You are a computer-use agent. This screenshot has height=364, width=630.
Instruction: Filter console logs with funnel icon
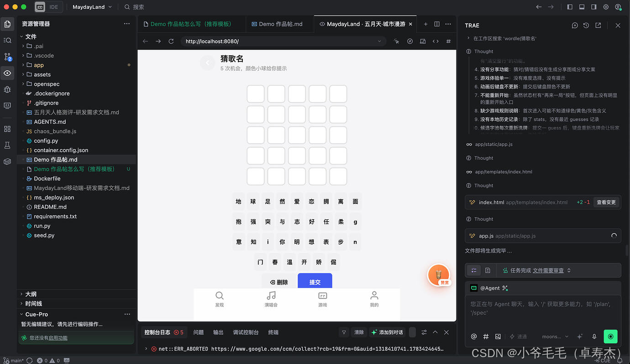point(344,333)
